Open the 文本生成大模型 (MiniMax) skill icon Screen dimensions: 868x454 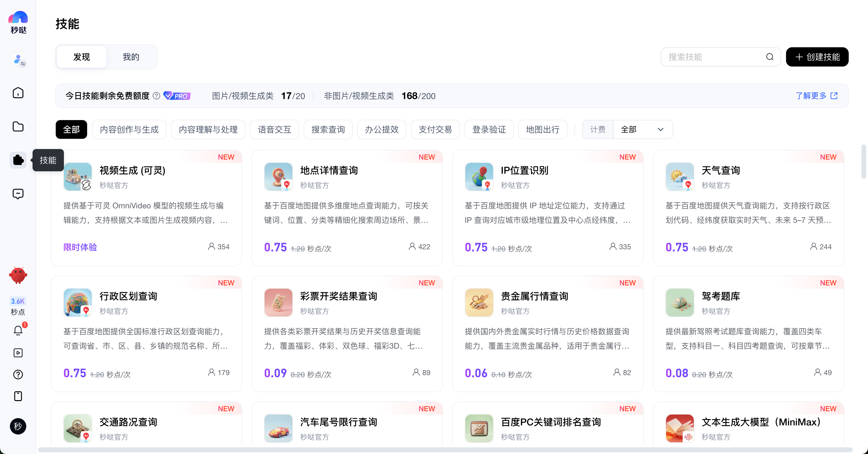(x=680, y=428)
